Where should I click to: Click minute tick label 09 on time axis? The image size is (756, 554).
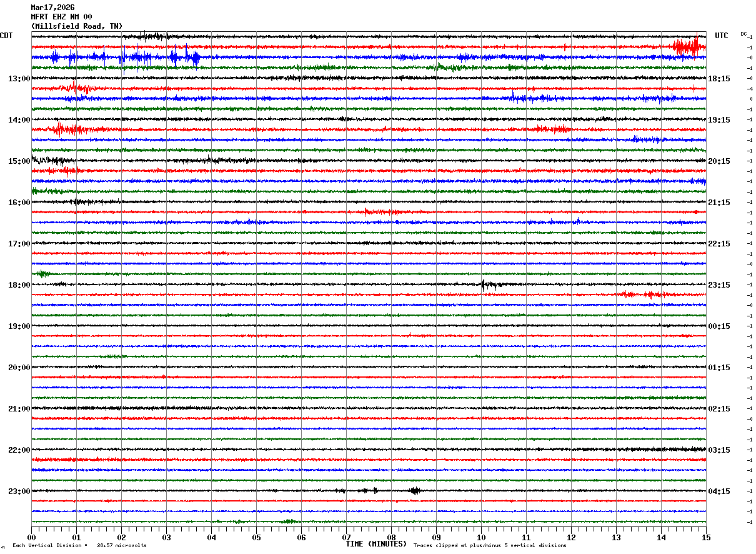tap(436, 537)
